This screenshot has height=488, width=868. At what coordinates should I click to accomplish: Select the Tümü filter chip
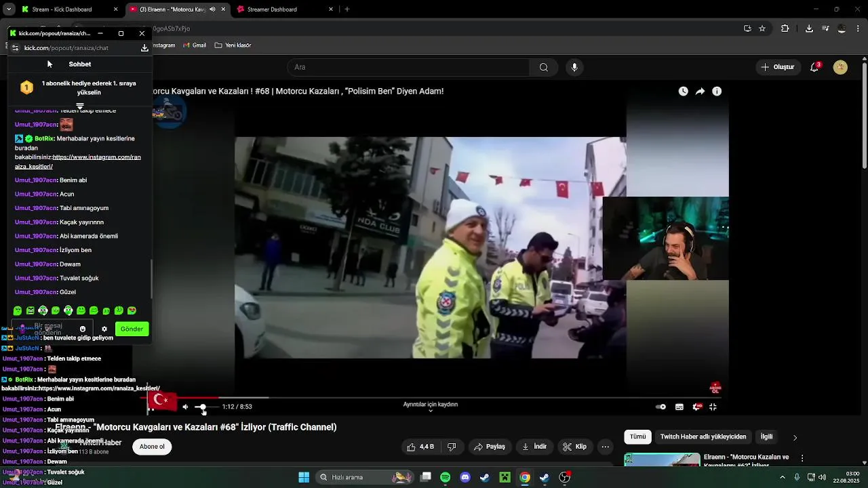click(638, 437)
